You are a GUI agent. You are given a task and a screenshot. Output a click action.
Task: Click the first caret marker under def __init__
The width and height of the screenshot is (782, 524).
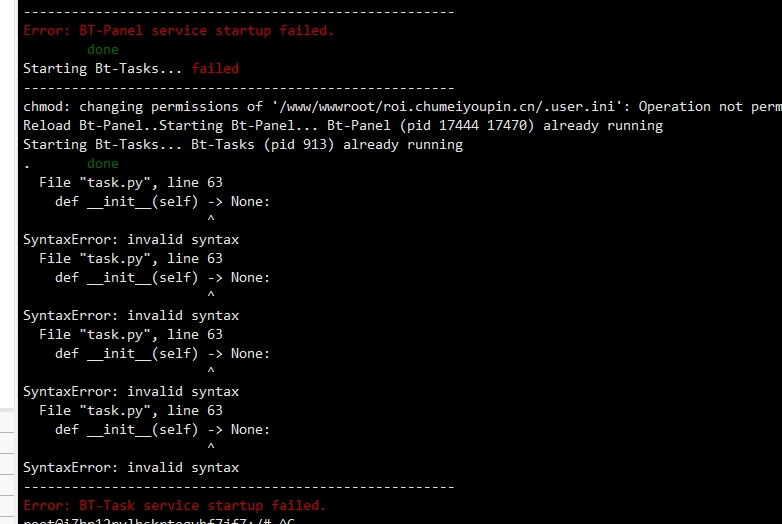(211, 218)
